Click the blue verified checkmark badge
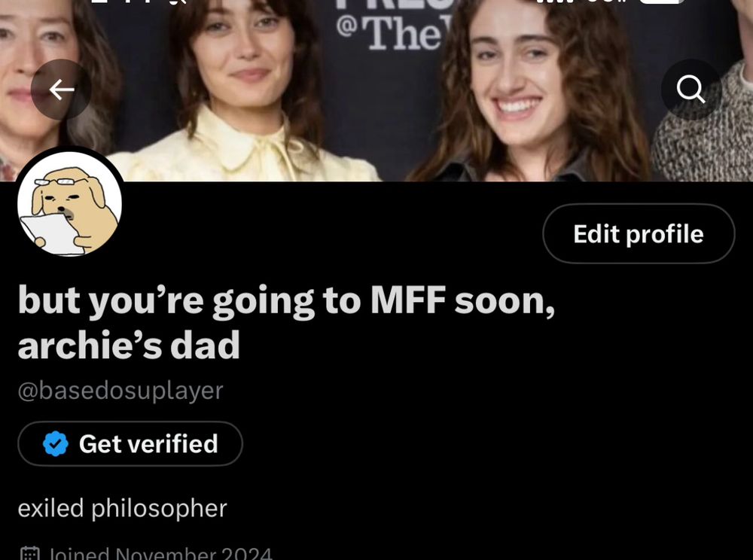 click(x=56, y=443)
